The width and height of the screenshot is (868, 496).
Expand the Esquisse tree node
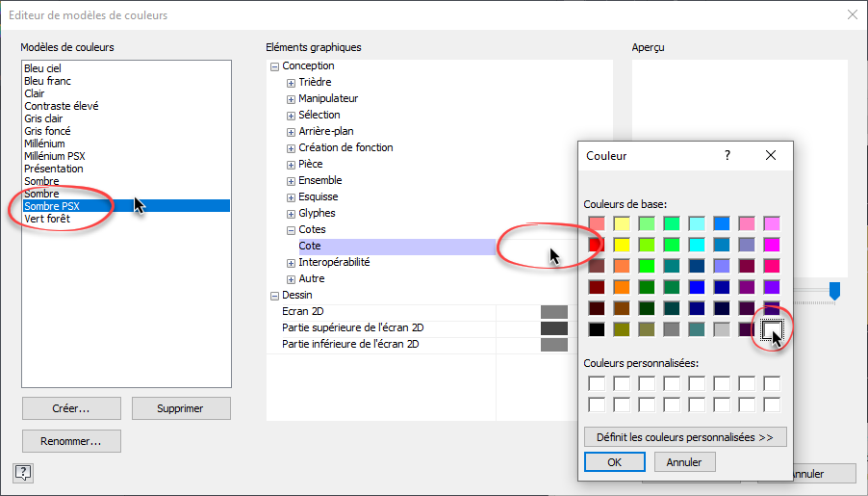[x=291, y=197]
